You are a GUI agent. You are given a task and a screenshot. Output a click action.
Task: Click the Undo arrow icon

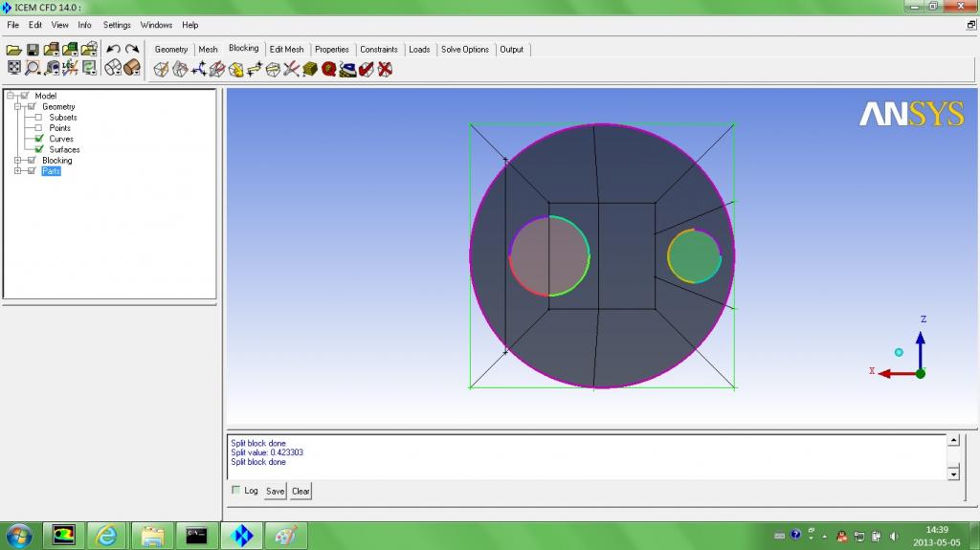(113, 50)
